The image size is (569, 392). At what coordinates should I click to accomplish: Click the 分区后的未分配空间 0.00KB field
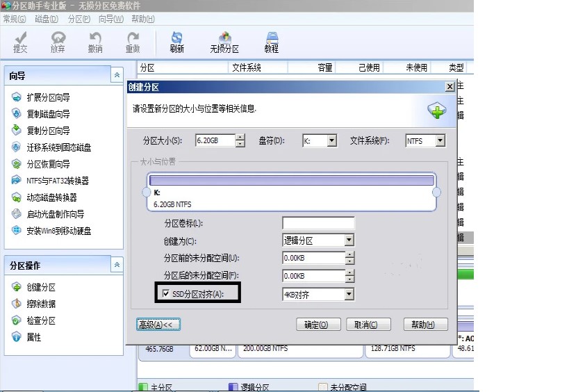[x=314, y=275]
